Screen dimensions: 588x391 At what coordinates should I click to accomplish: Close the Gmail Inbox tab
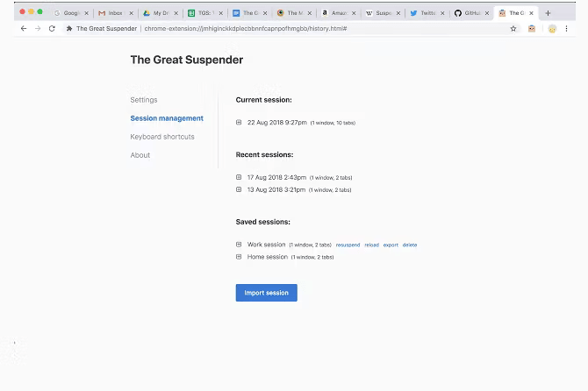click(x=131, y=13)
